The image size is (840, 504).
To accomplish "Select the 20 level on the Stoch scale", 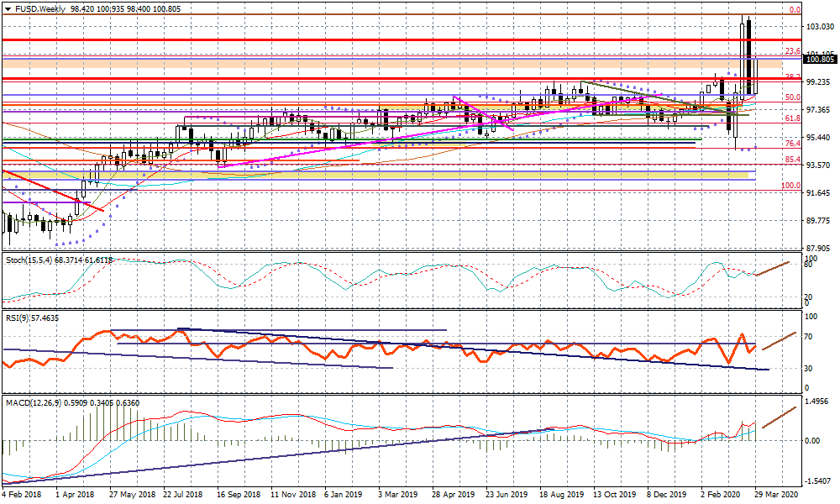I will click(809, 297).
